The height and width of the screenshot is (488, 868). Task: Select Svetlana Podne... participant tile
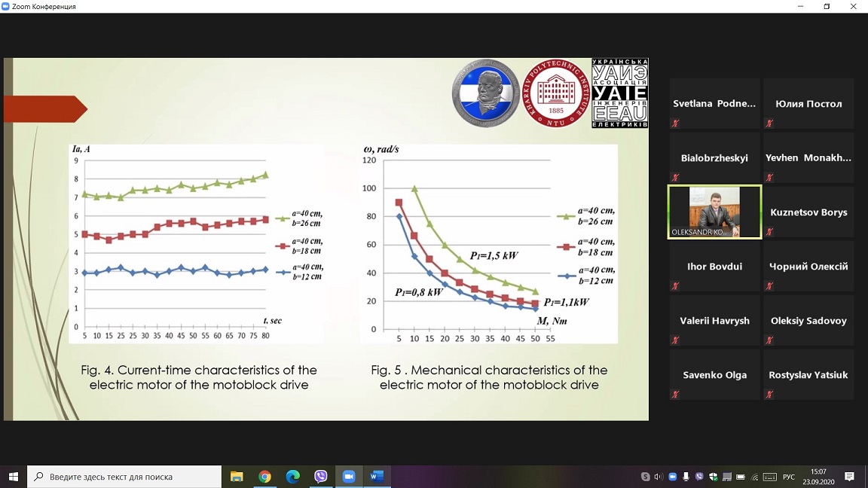coord(714,103)
